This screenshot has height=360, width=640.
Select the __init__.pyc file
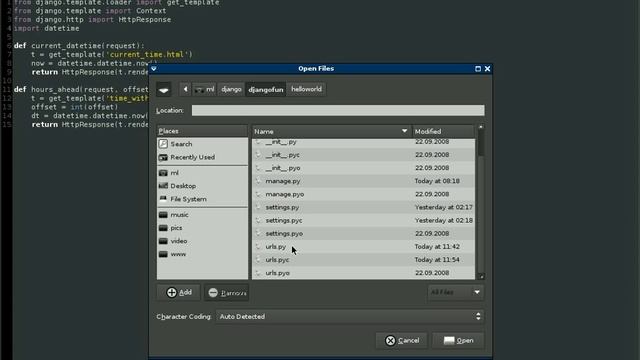pyautogui.click(x=363, y=155)
